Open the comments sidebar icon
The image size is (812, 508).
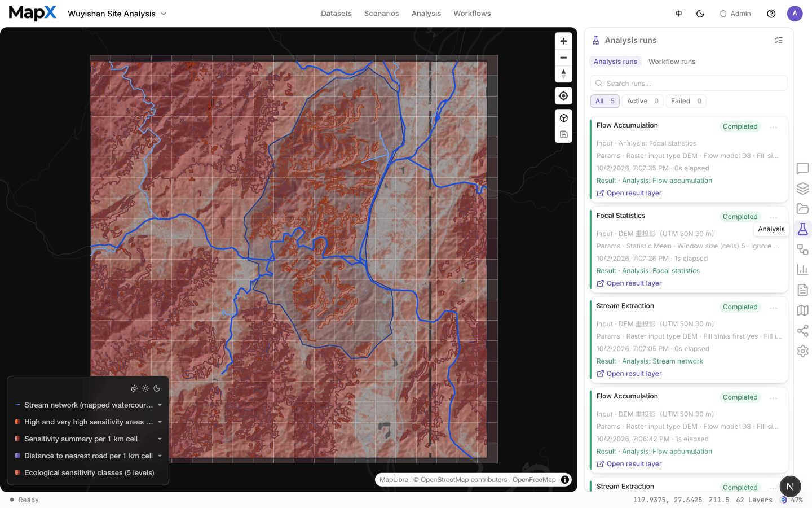click(x=802, y=168)
